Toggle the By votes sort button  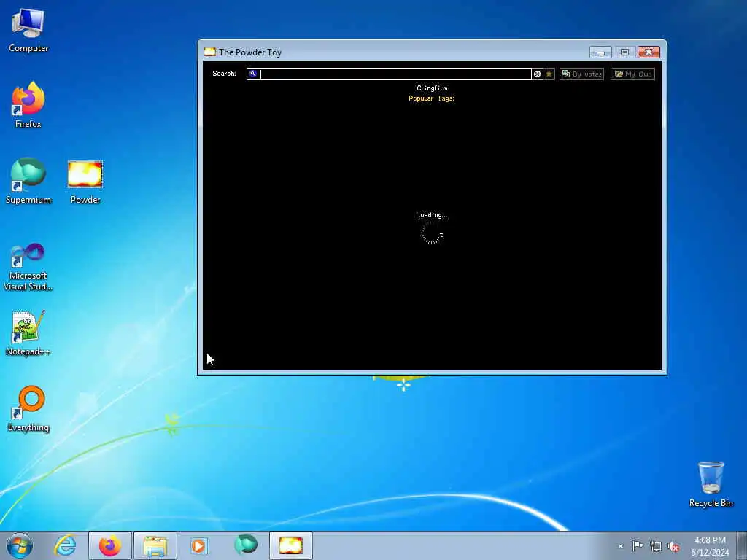coord(581,74)
